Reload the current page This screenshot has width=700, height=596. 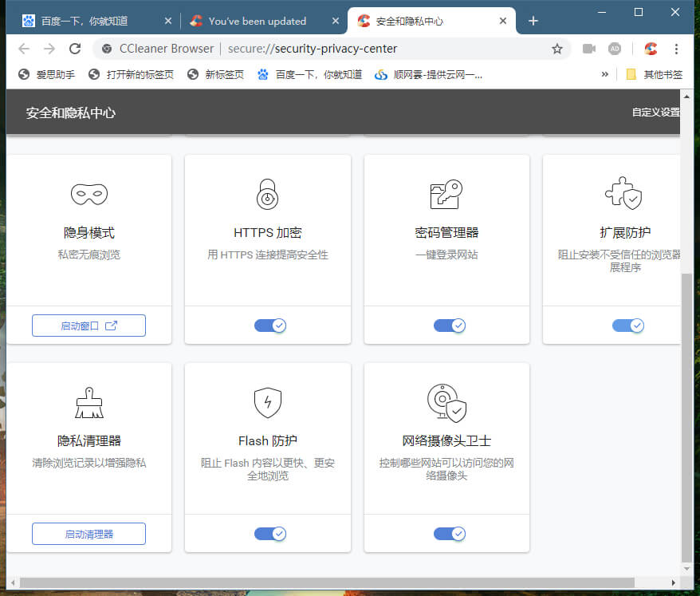coord(75,49)
